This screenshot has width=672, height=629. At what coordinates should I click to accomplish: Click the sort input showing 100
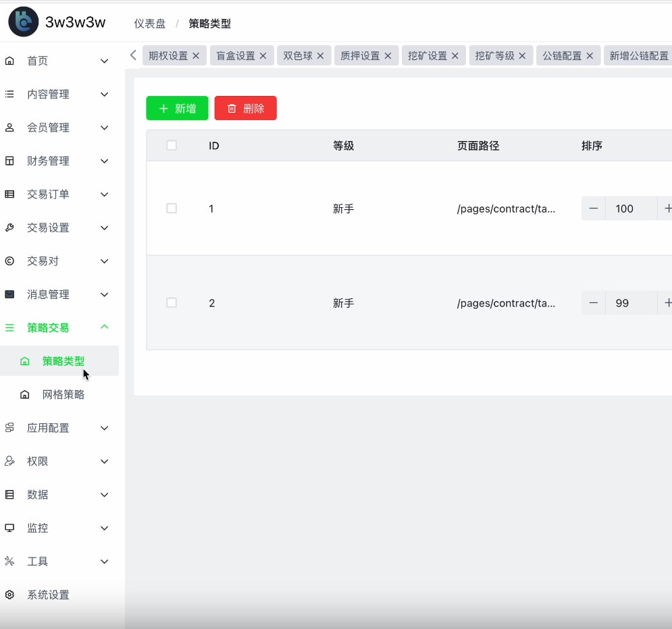[631, 209]
